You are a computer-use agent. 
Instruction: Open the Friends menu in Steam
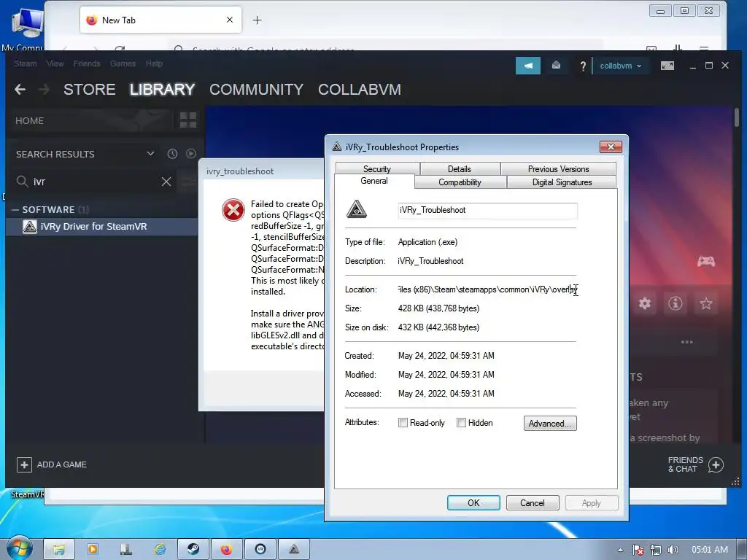[87, 63]
